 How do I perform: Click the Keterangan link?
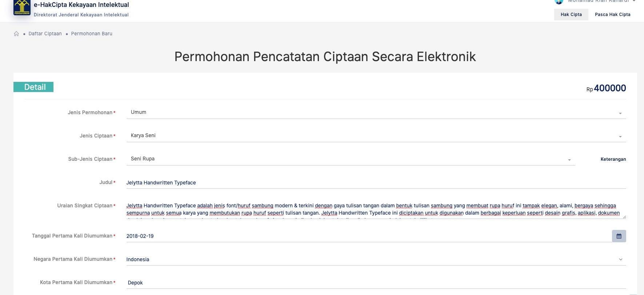pos(613,159)
